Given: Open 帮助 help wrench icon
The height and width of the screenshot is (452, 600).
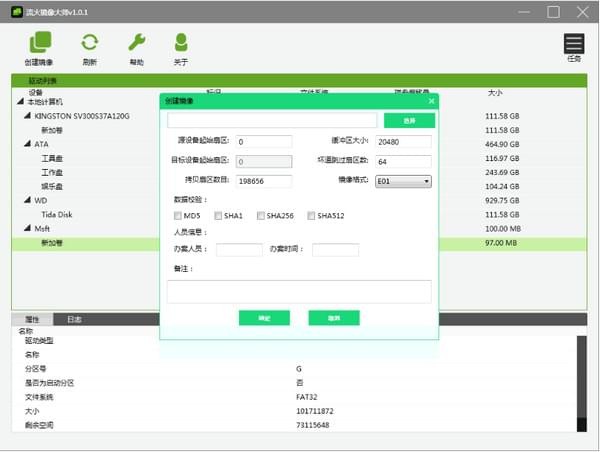Looking at the screenshot, I should pos(136,43).
